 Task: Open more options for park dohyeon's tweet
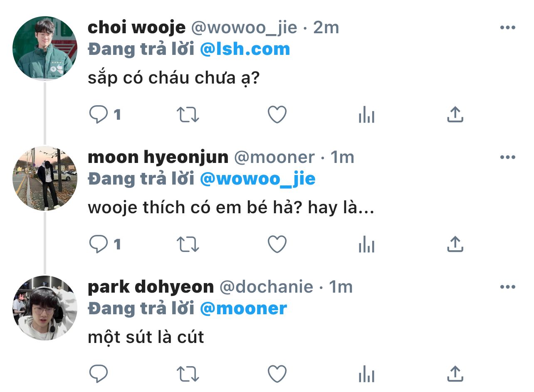pos(508,287)
